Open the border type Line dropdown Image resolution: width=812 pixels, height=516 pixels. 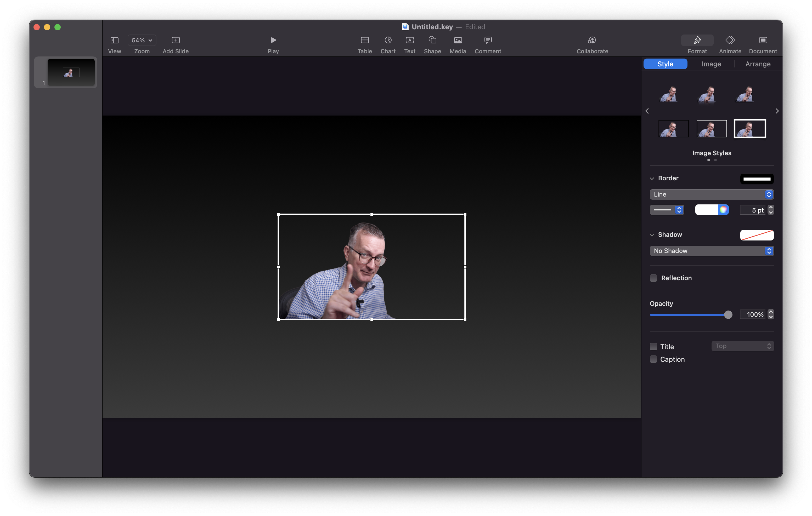[x=712, y=194]
